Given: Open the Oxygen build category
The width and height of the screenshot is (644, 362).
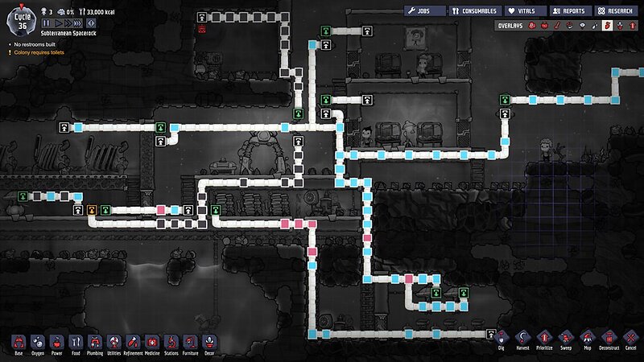Looking at the screenshot, I should 38,342.
